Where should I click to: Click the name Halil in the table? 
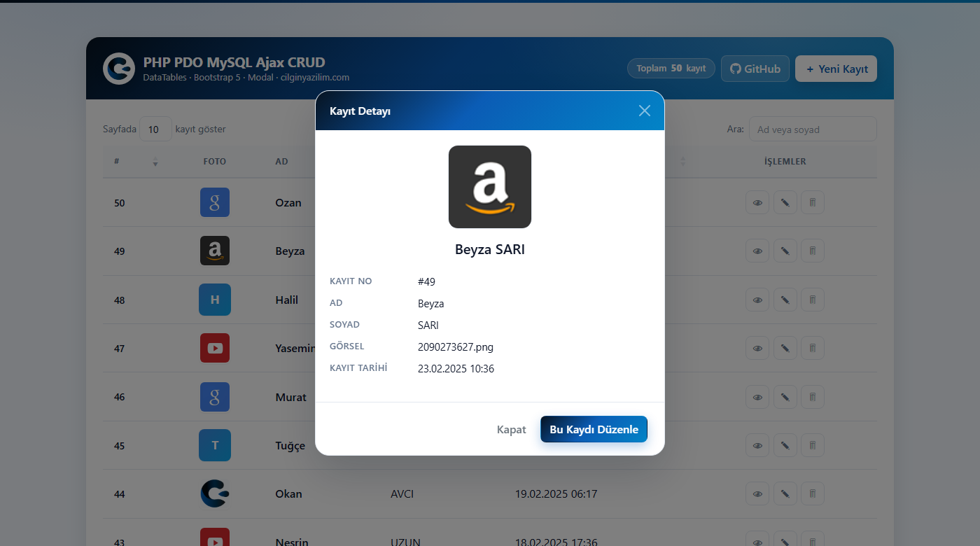287,300
